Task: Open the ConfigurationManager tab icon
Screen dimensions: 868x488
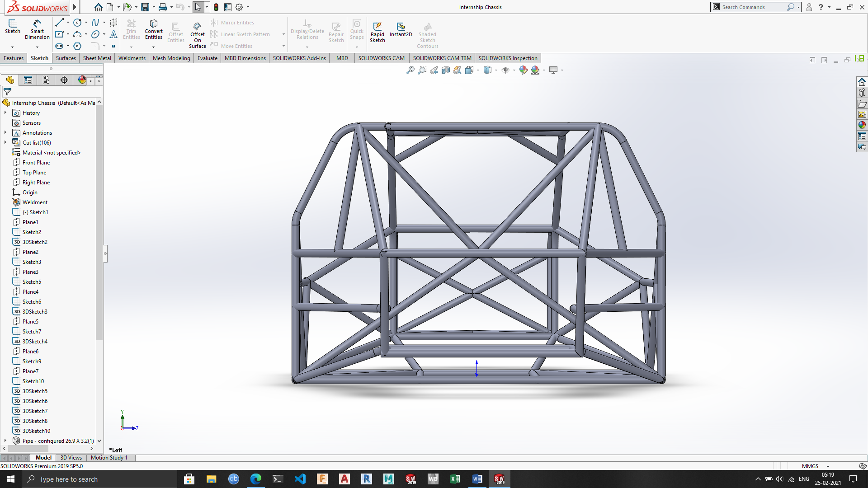Action: [46, 80]
